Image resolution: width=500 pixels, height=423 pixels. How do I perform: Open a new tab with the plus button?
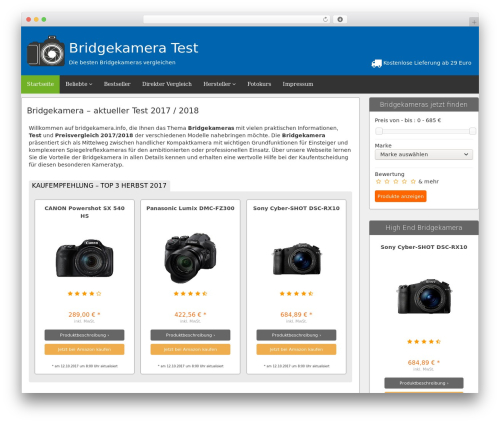click(474, 22)
